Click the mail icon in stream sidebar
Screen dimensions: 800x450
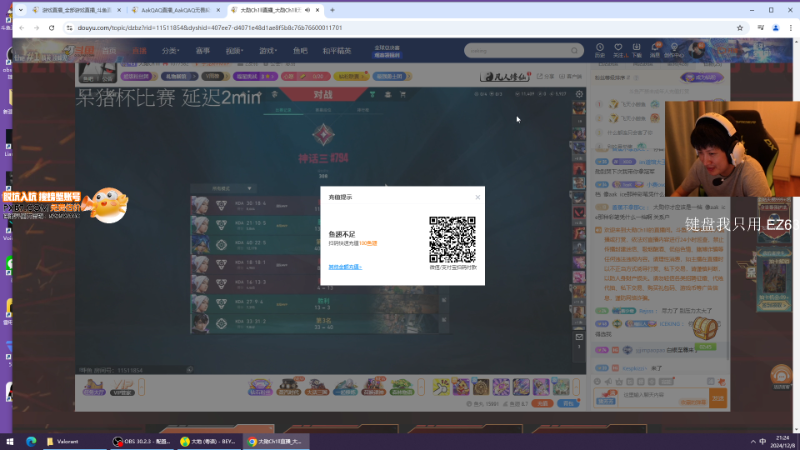tap(579, 337)
